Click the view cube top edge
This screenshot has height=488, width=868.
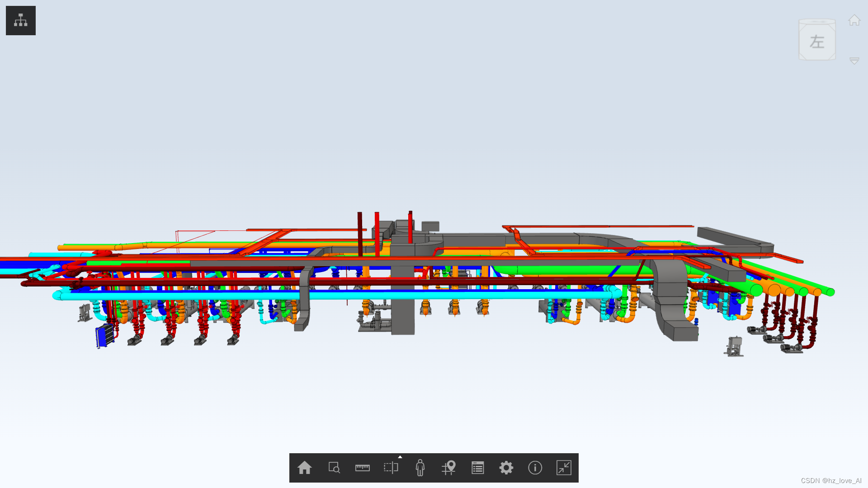(x=817, y=22)
